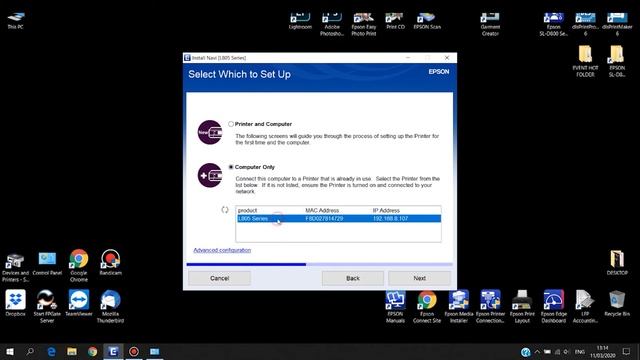Screen dimensions: 640x360
Task: Click the product column header
Action: tap(247, 211)
